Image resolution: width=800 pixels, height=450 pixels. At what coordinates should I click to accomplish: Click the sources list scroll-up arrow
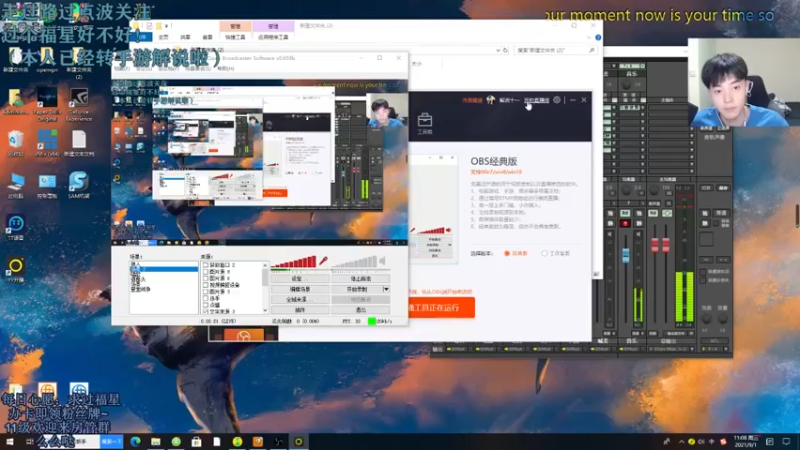(265, 265)
